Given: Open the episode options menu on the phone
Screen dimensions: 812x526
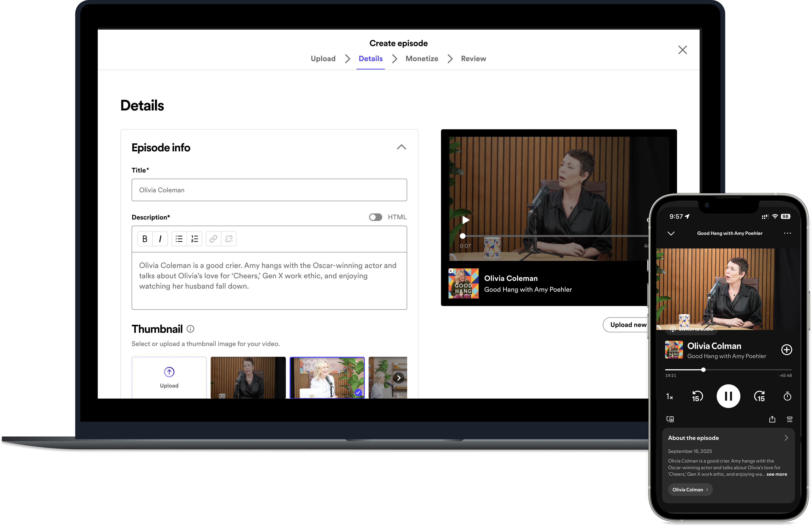Looking at the screenshot, I should [x=788, y=233].
